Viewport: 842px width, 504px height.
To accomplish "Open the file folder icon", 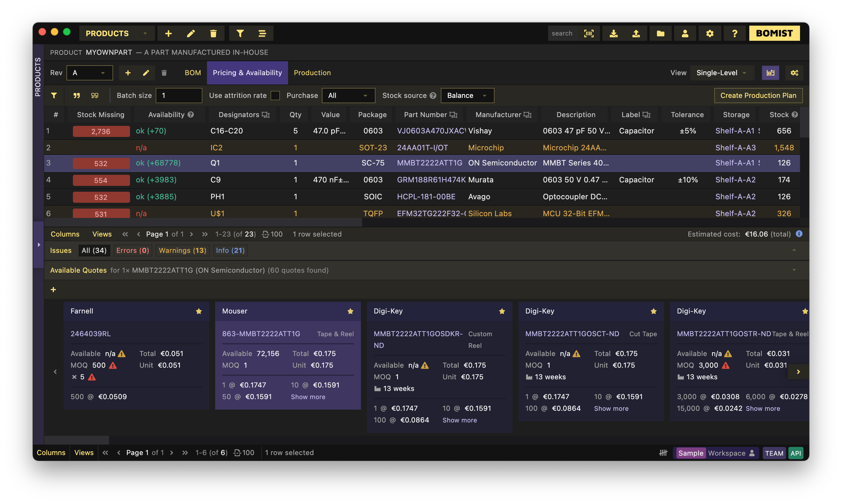I will pos(660,33).
